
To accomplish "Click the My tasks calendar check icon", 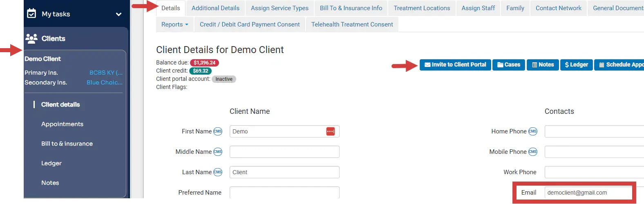I will click(x=31, y=14).
